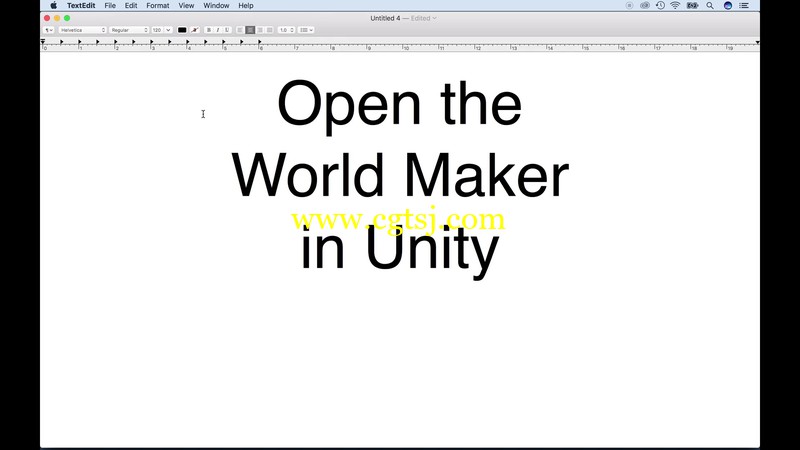
Task: Open the TextEdit application menu
Action: (x=81, y=6)
